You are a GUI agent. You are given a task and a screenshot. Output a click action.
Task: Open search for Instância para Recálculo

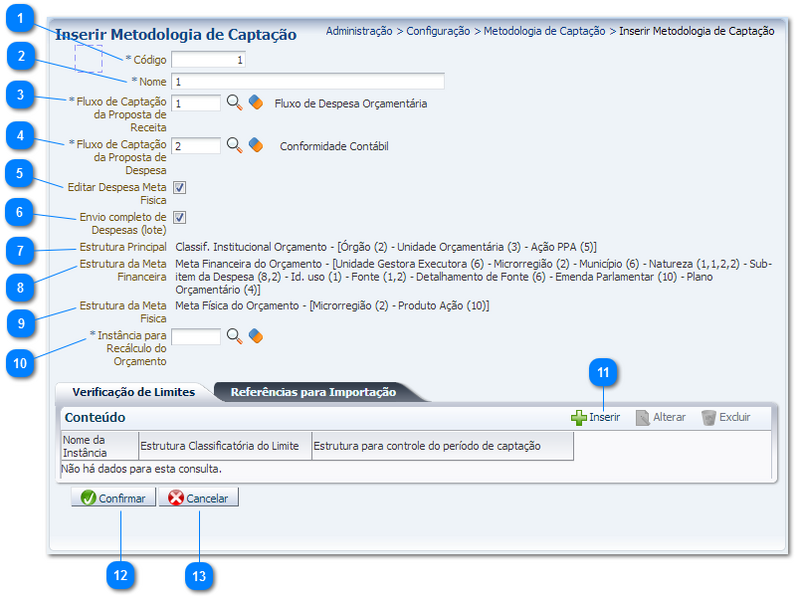(232, 336)
